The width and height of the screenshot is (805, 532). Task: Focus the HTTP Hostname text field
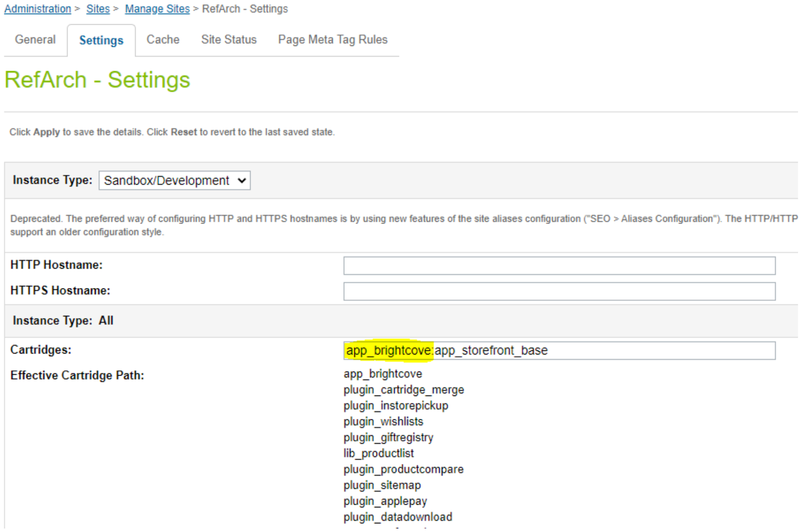pyautogui.click(x=559, y=266)
